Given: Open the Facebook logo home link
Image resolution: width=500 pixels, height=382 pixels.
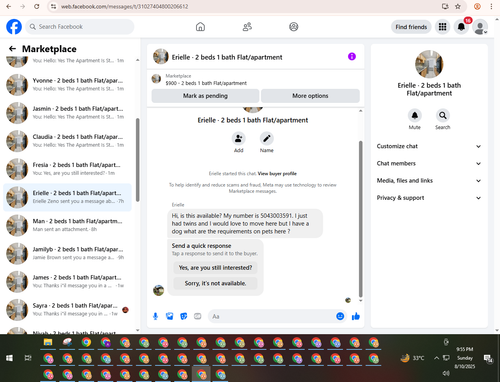Looking at the screenshot, I should 14,27.
